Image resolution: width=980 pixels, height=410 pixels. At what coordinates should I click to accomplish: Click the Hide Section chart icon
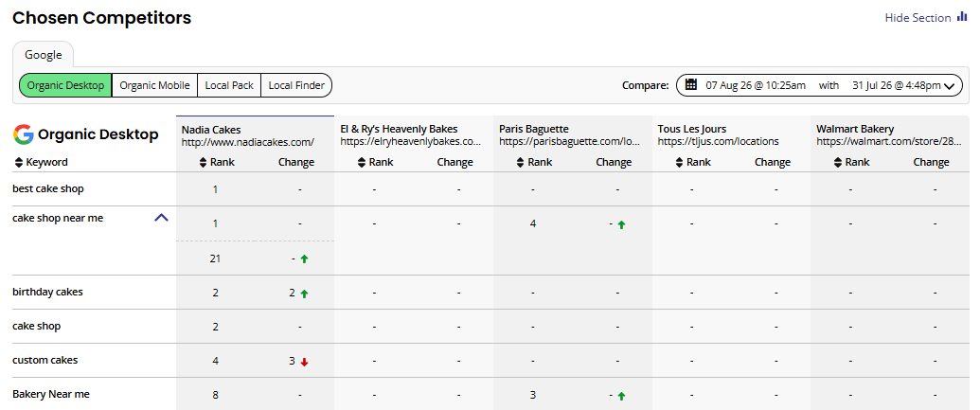962,17
